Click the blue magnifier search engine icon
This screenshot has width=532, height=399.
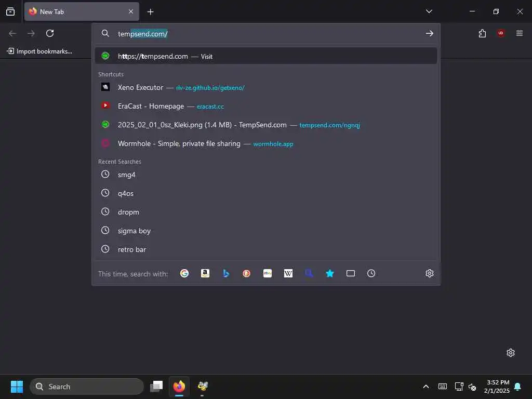click(x=309, y=273)
